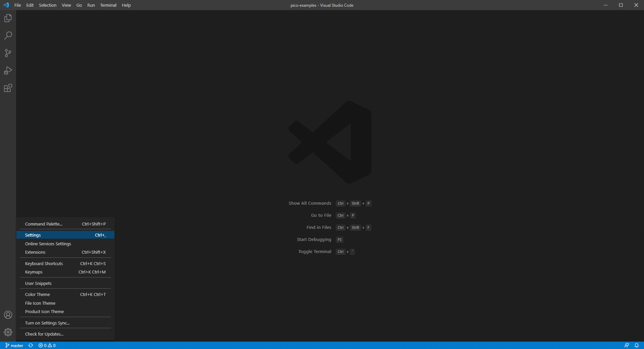Click the Manage gear icon
This screenshot has width=644, height=349.
pos(8,332)
